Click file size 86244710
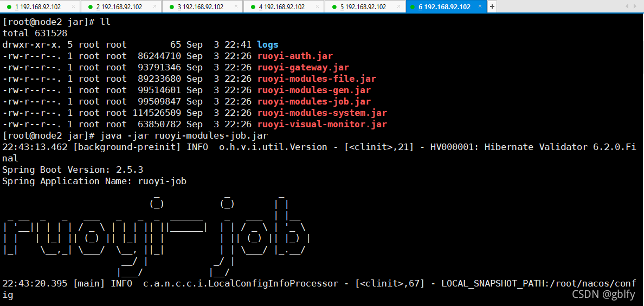The width and height of the screenshot is (644, 306). pos(160,56)
